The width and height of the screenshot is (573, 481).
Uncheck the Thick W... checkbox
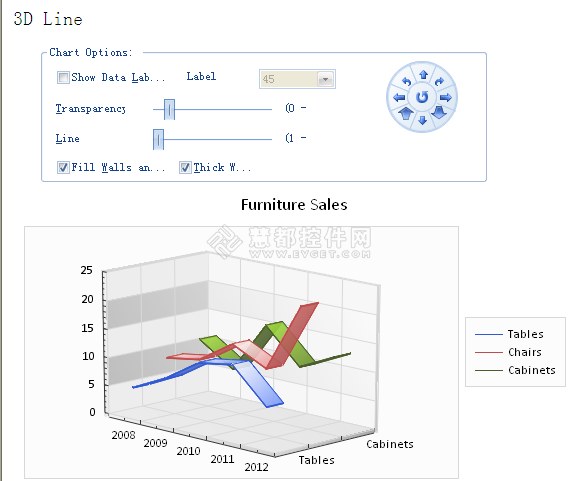coord(185,167)
